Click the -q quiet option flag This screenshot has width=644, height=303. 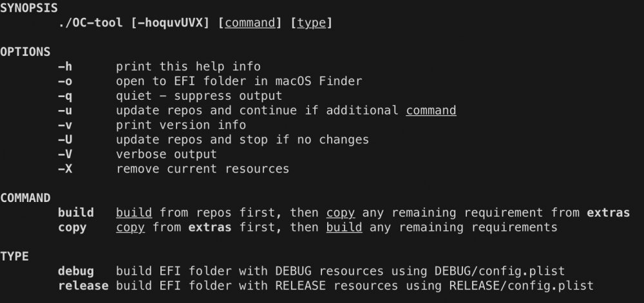click(65, 96)
